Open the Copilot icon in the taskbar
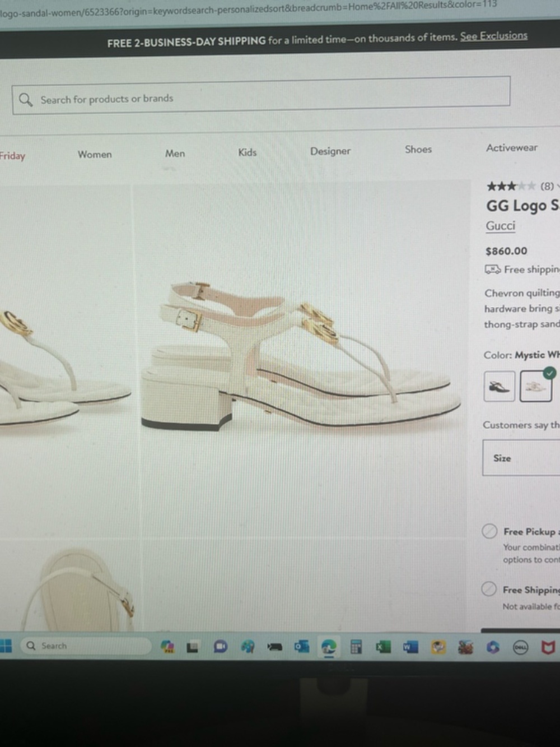 click(x=167, y=647)
